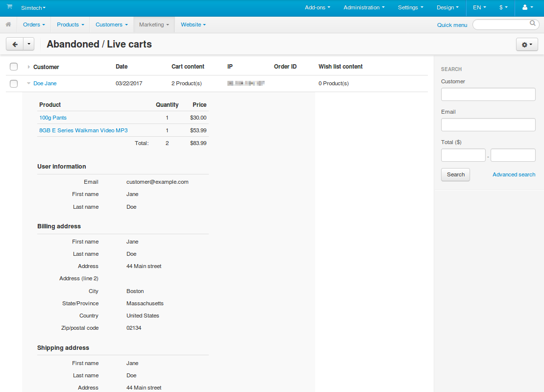Screen dimensions: 544x392
Task: Open the Products menu
Action: coord(71,24)
